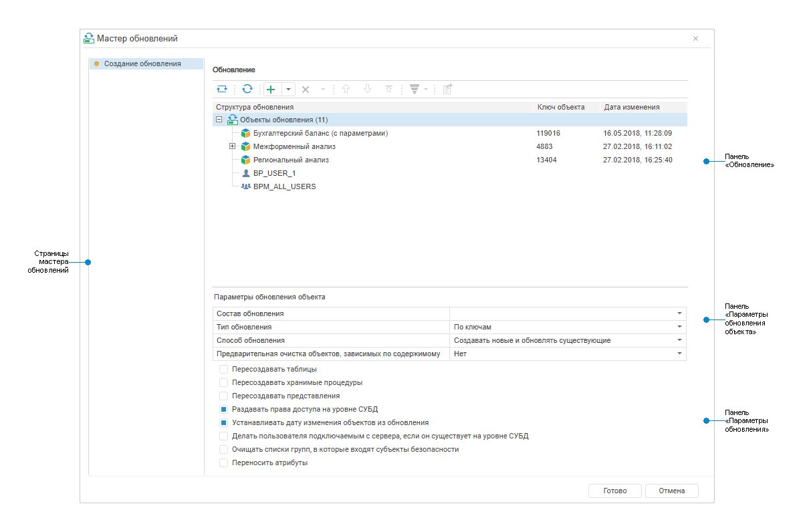Click the circular refresh arrows icon

click(x=247, y=89)
